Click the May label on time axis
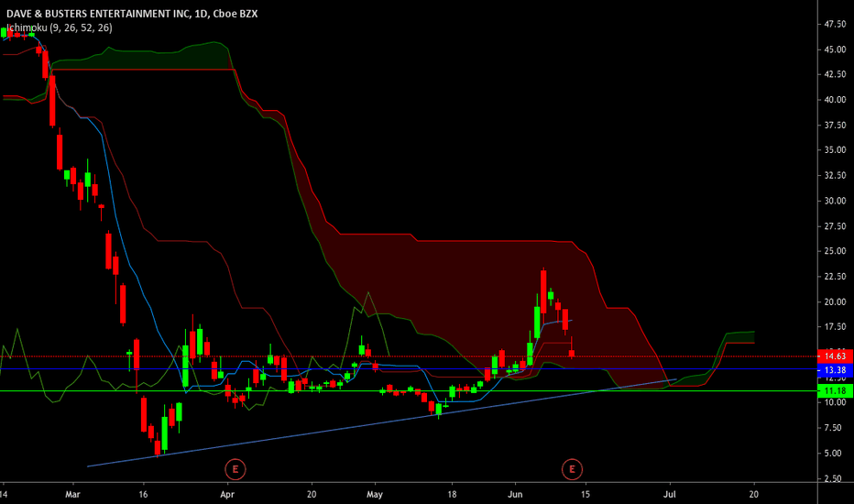854x504 pixels. (375, 495)
